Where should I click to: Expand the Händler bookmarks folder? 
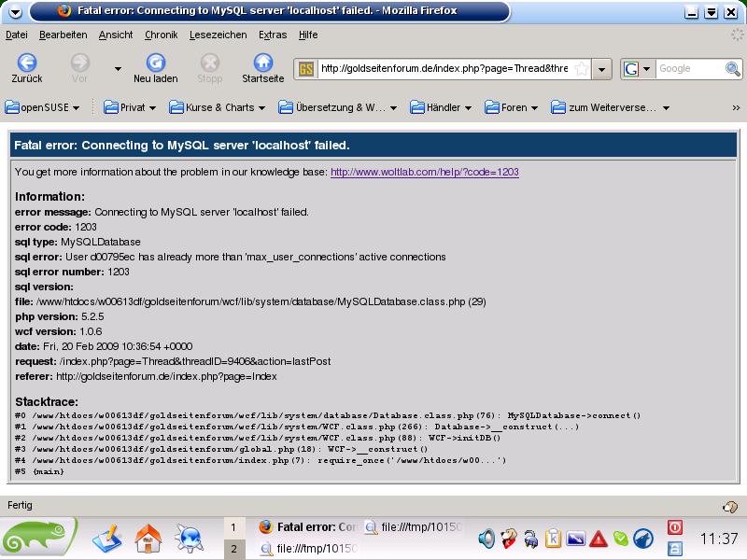click(x=441, y=107)
